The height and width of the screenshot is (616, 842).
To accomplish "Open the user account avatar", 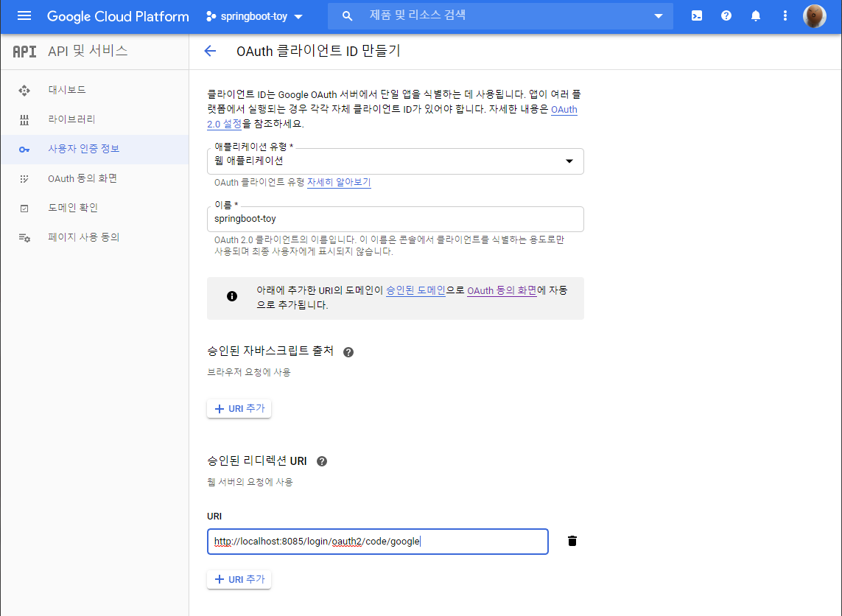I will 815,16.
